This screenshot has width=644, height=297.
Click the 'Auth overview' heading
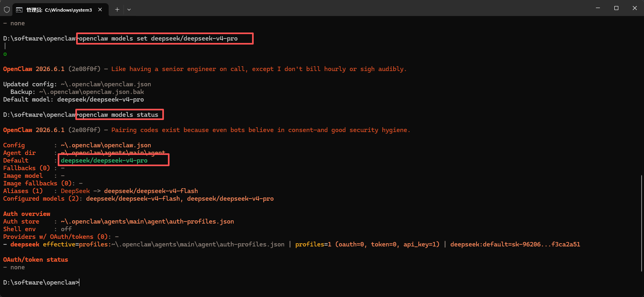[x=27, y=214]
